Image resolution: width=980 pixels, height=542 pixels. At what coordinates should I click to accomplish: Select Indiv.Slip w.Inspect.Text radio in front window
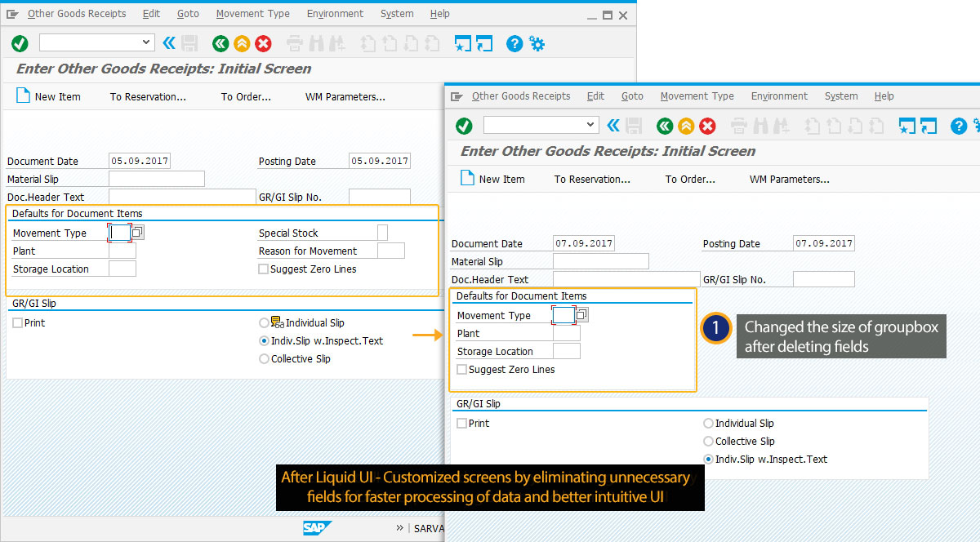click(707, 459)
